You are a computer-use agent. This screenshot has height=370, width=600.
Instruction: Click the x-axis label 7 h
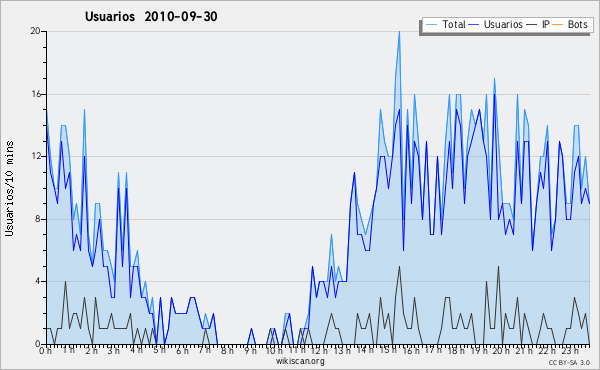pyautogui.click(x=205, y=350)
